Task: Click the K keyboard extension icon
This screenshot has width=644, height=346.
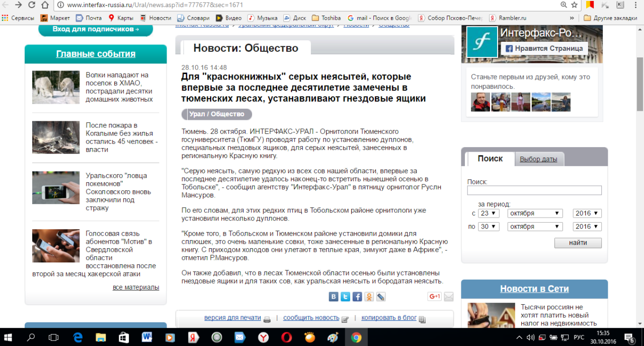Action: pyautogui.click(x=620, y=5)
